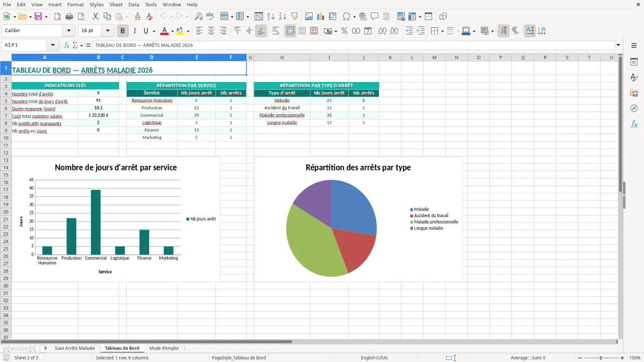Click the zoom slider handle
Screen dimensions: 644x362
[x=601, y=358]
